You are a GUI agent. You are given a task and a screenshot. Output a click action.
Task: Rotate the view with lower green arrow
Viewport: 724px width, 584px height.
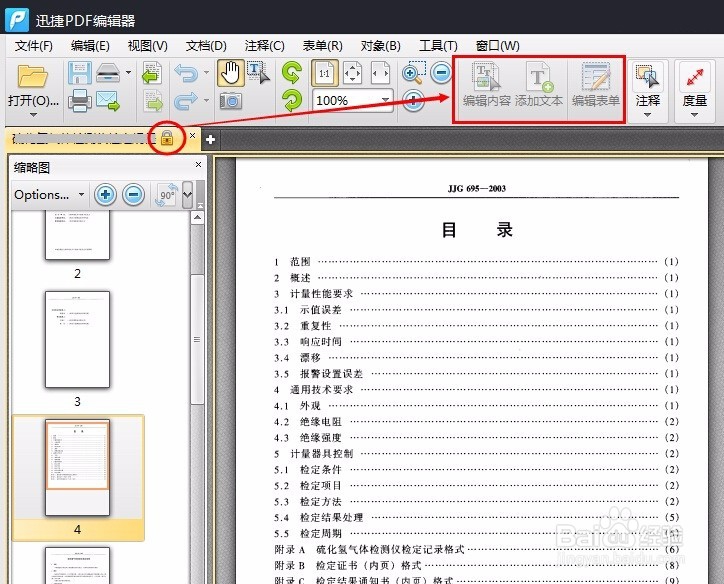point(292,100)
